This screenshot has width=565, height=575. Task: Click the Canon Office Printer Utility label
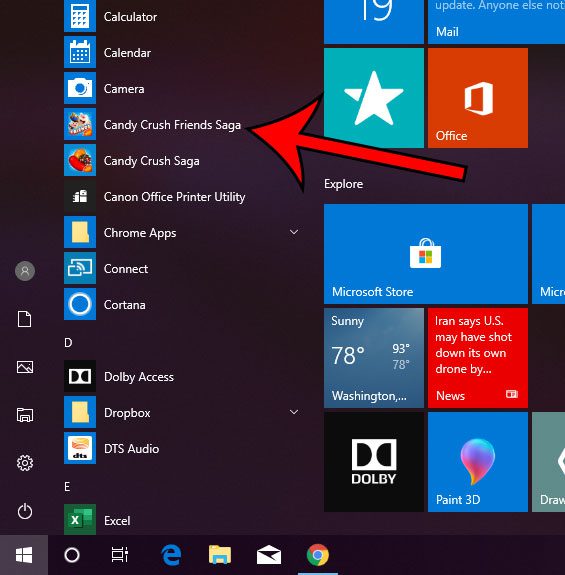[x=175, y=197]
